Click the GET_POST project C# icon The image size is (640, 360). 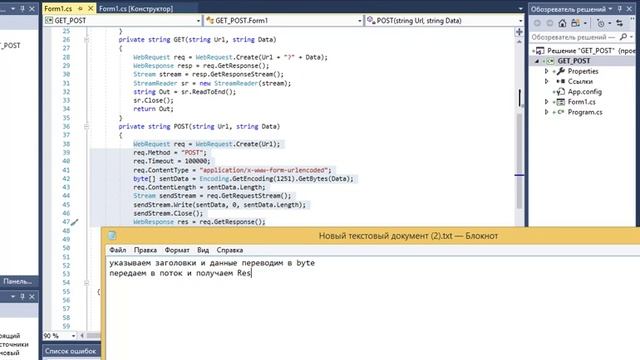pos(550,61)
